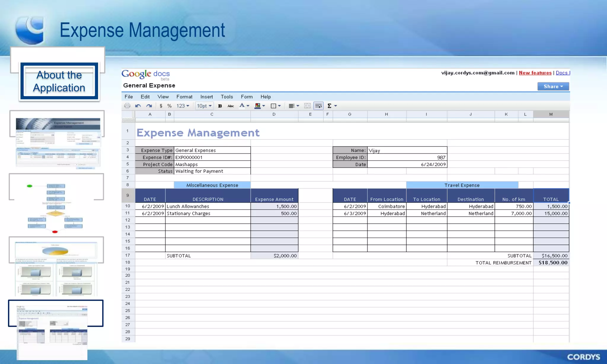Open the Sigma functions dropdown
The height and width of the screenshot is (364, 607).
[332, 106]
